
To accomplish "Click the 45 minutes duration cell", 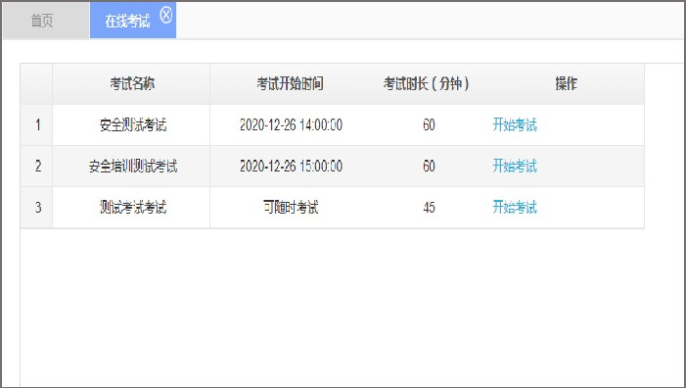I will (429, 207).
